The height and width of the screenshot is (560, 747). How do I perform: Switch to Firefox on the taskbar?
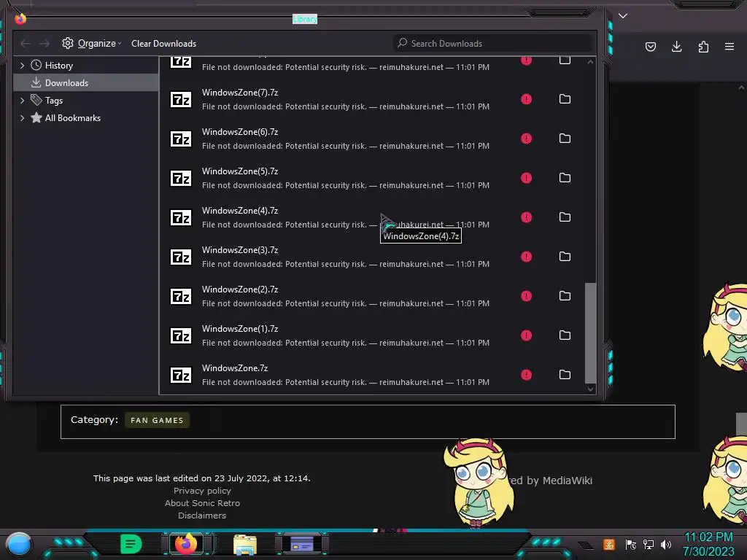click(x=186, y=544)
